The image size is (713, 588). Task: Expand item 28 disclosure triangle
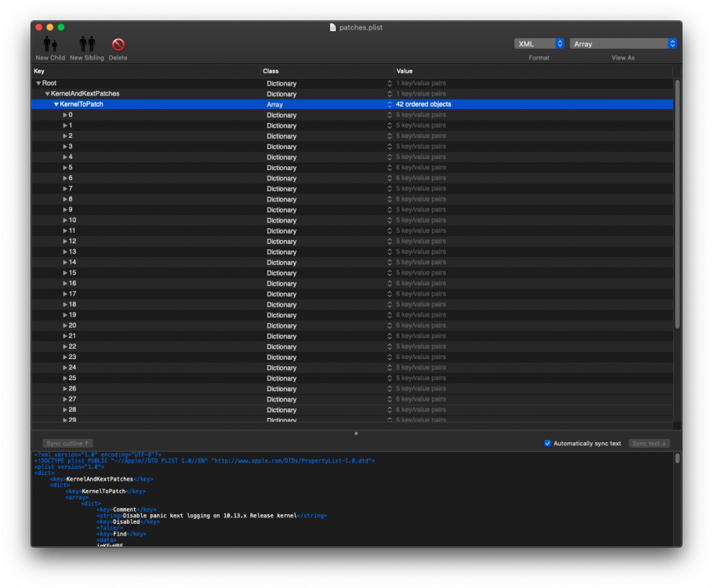pyautogui.click(x=65, y=410)
